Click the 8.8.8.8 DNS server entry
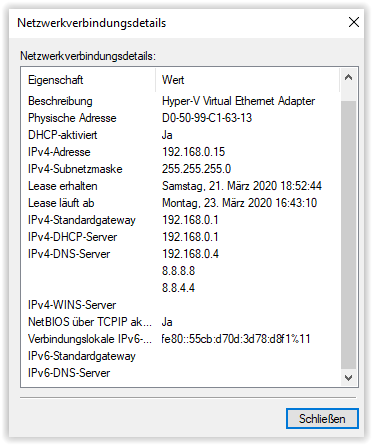 (178, 271)
